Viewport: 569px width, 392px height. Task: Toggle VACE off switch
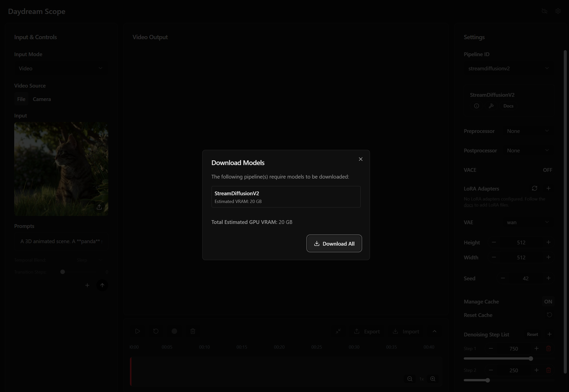(x=547, y=170)
